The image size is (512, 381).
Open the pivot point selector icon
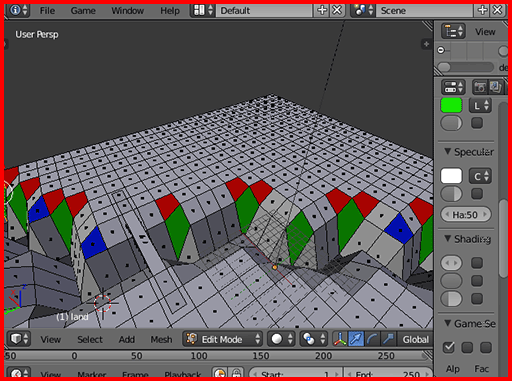click(x=314, y=339)
